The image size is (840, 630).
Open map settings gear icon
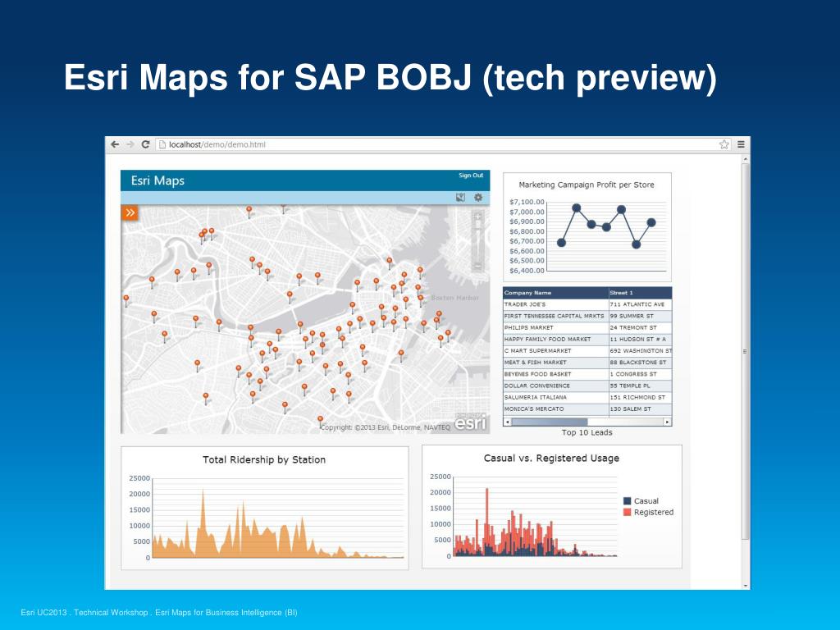click(478, 198)
